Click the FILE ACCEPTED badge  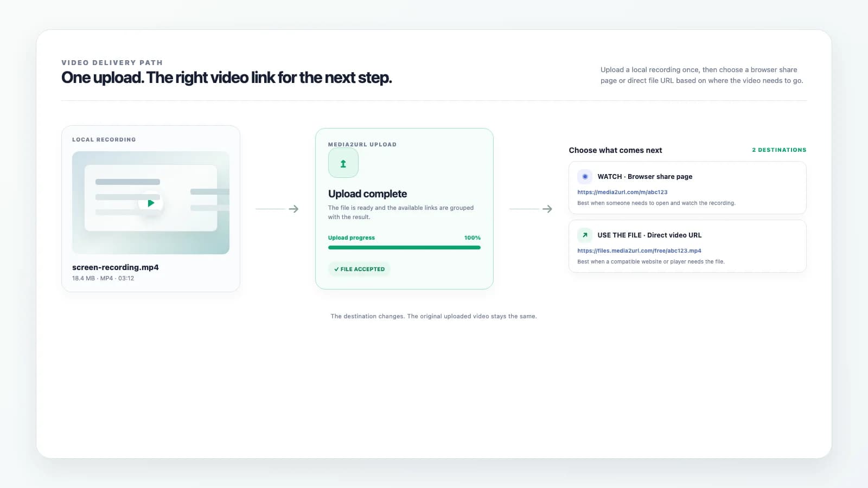pyautogui.click(x=359, y=269)
